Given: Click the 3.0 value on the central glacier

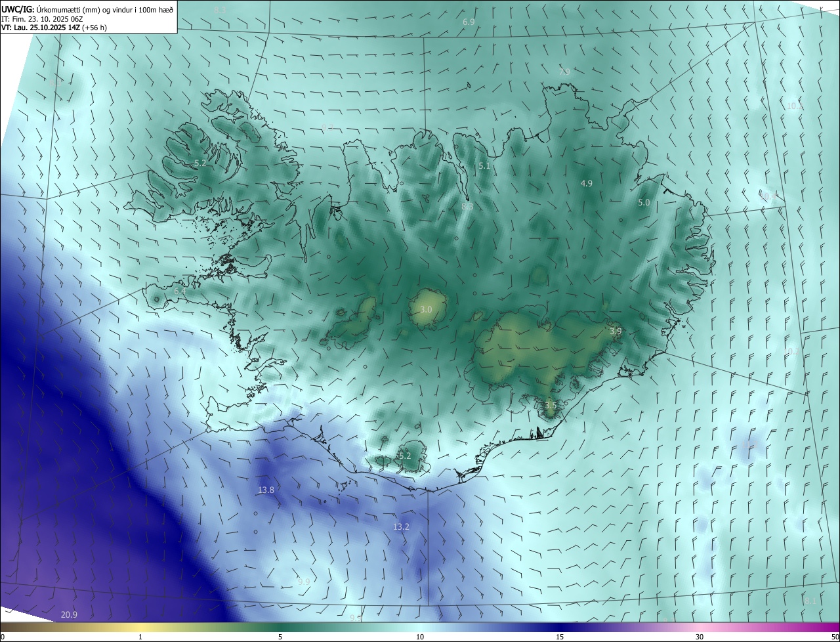Looking at the screenshot, I should (426, 309).
